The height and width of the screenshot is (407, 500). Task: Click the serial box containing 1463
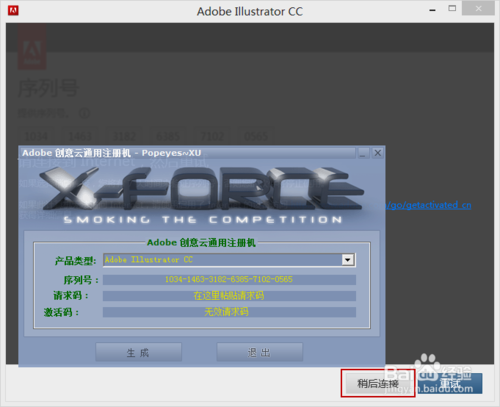[x=80, y=136]
